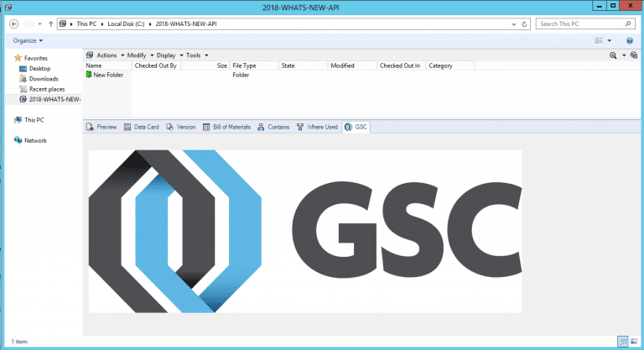Viewport: 644px width, 350px height.
Task: Select the New Folder row
Action: [x=279, y=75]
